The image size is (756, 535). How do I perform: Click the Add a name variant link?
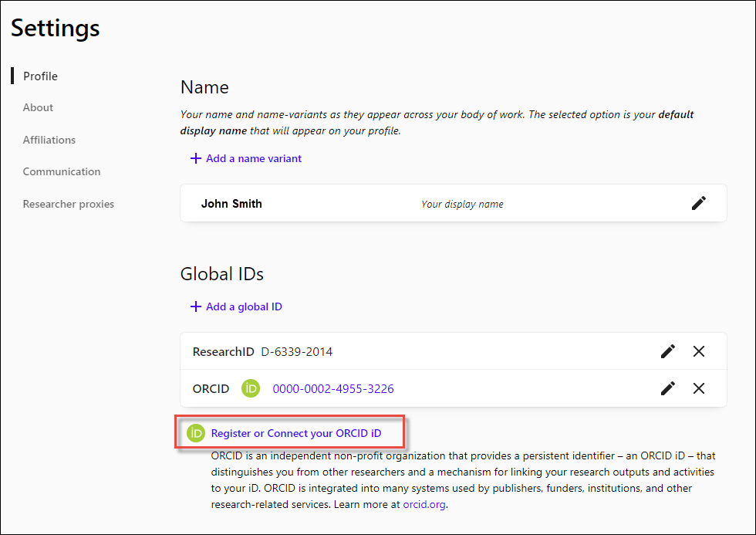(254, 158)
